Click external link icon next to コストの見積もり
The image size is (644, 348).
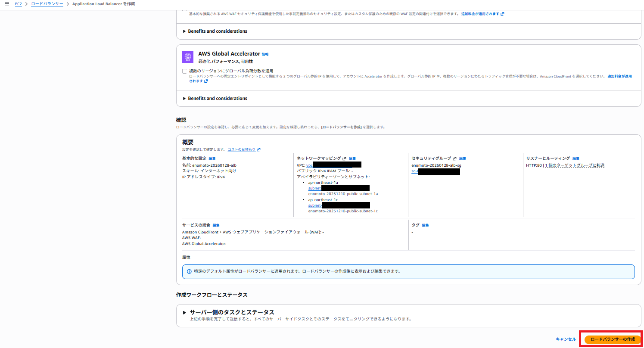tap(258, 149)
